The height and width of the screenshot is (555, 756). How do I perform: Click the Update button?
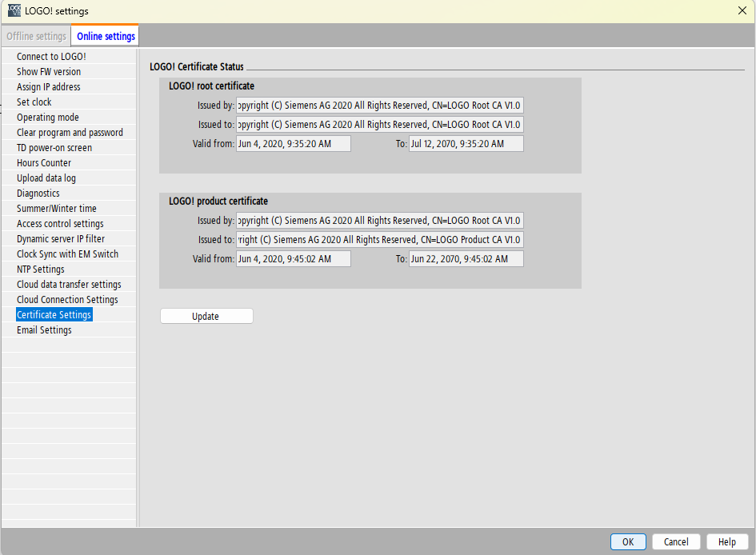[206, 316]
